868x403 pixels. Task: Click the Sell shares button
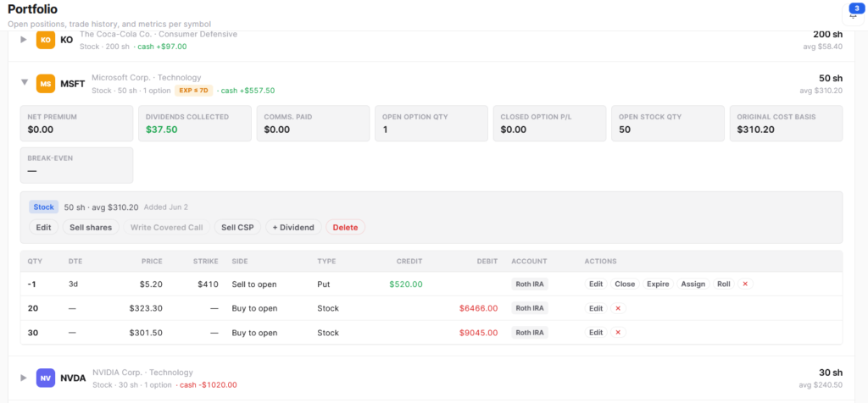[x=91, y=227]
